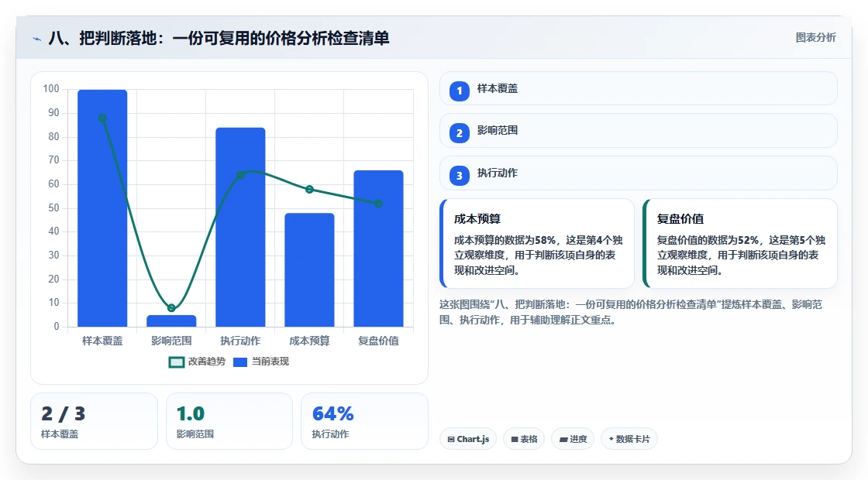Click the 影响范围 x-axis label
The height and width of the screenshot is (480, 868).
[171, 341]
